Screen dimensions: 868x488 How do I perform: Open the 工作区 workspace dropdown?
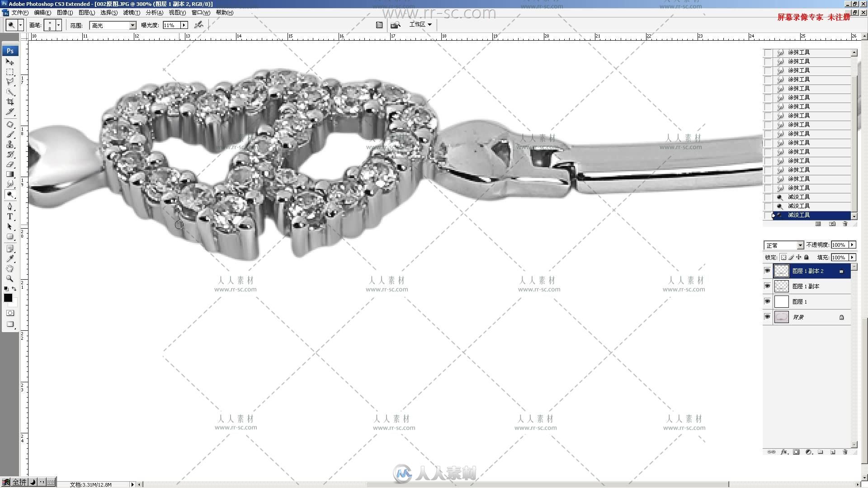click(x=420, y=24)
